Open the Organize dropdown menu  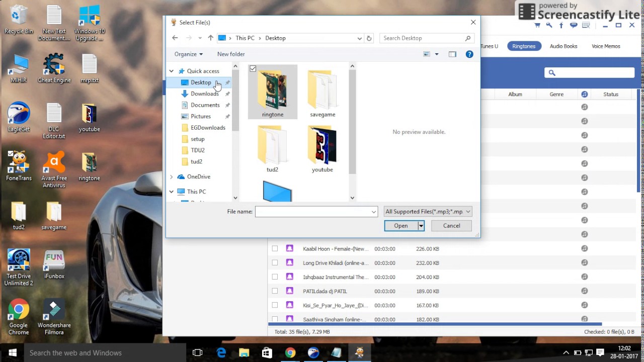pyautogui.click(x=188, y=54)
